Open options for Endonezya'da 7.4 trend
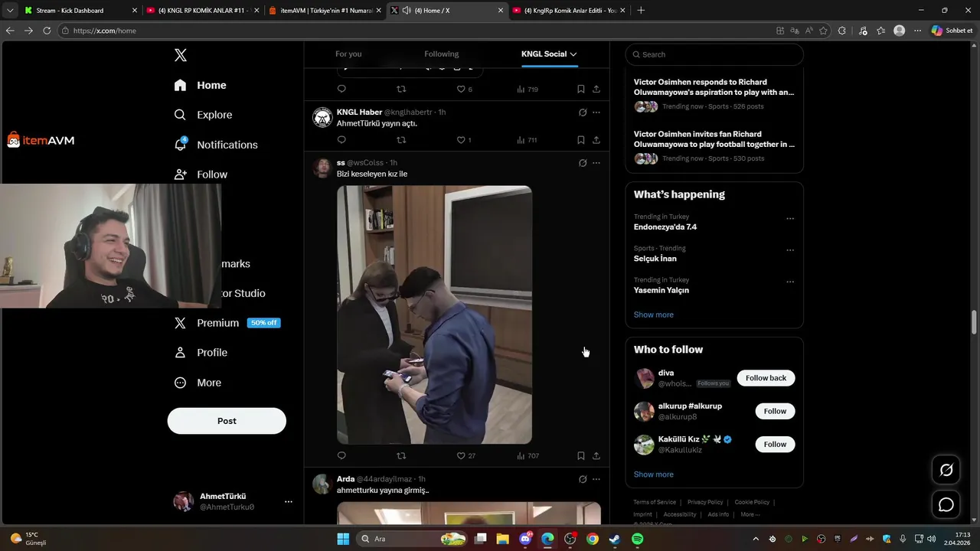980x551 pixels. [x=790, y=218]
